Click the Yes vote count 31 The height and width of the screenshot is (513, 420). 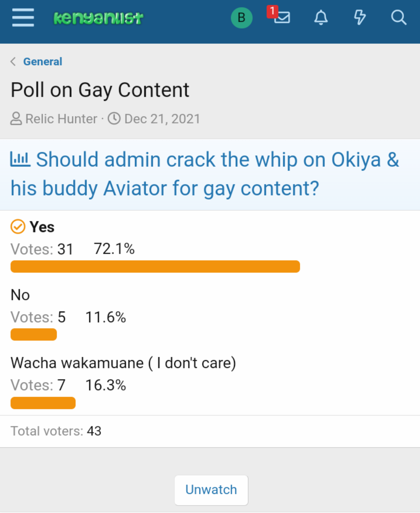coord(65,249)
